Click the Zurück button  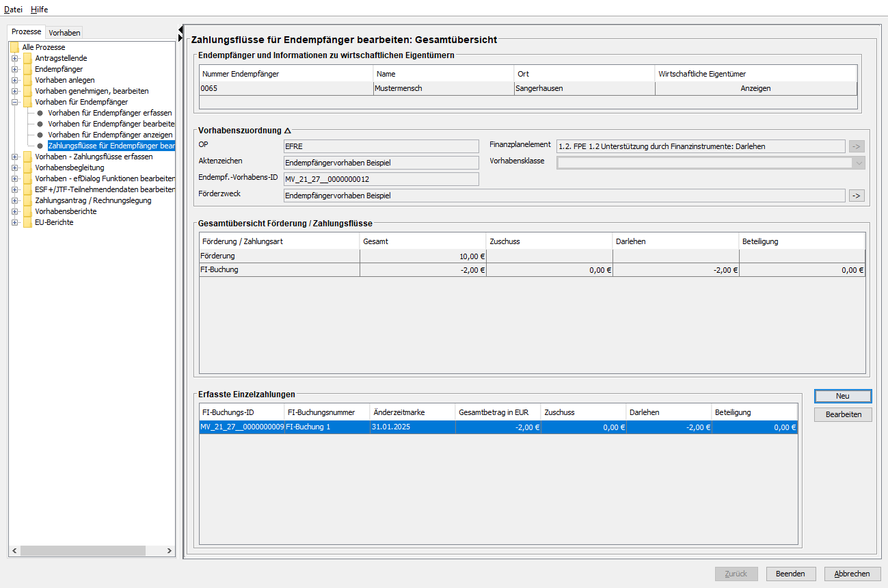tap(736, 574)
